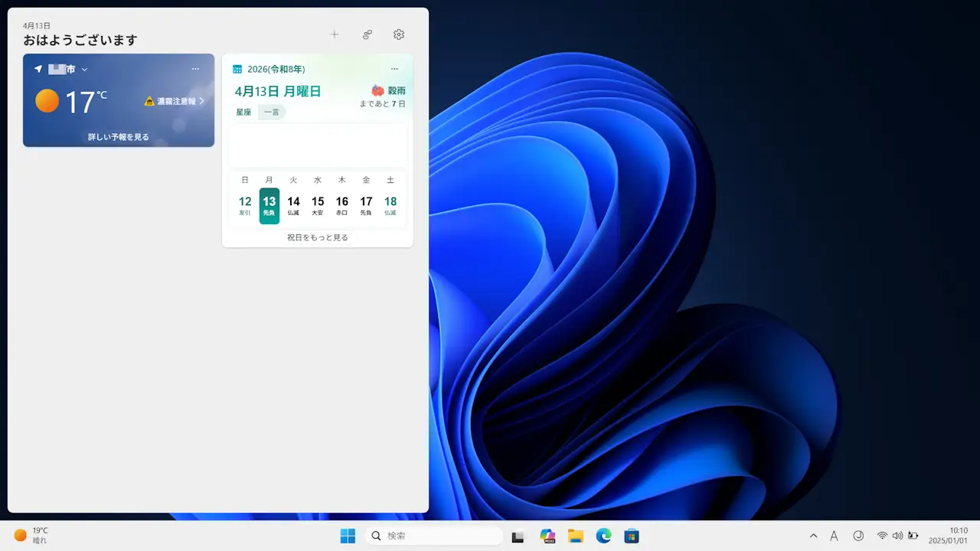Switch to the 星座 tab

click(x=243, y=112)
